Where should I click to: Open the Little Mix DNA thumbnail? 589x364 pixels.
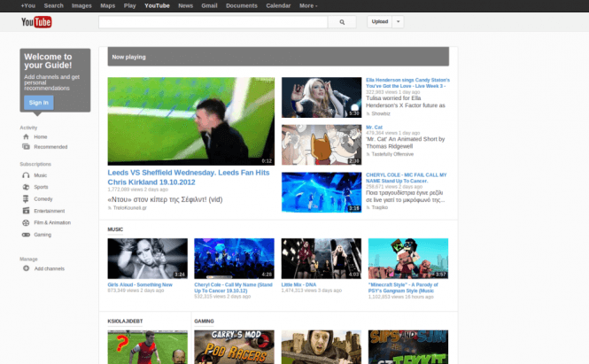[x=322, y=259]
